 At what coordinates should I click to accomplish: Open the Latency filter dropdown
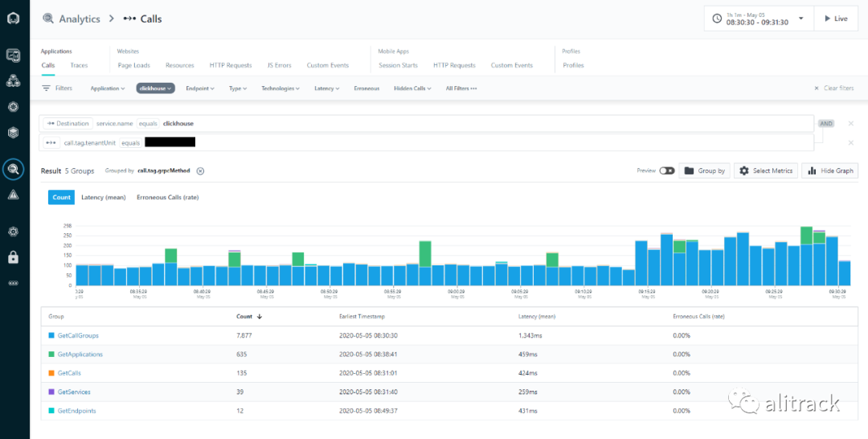326,88
